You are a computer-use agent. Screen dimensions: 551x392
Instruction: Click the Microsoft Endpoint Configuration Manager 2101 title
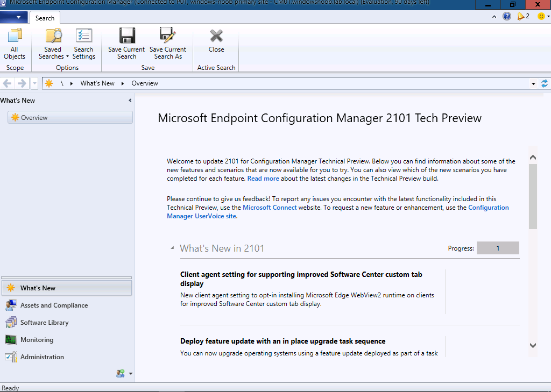point(320,118)
